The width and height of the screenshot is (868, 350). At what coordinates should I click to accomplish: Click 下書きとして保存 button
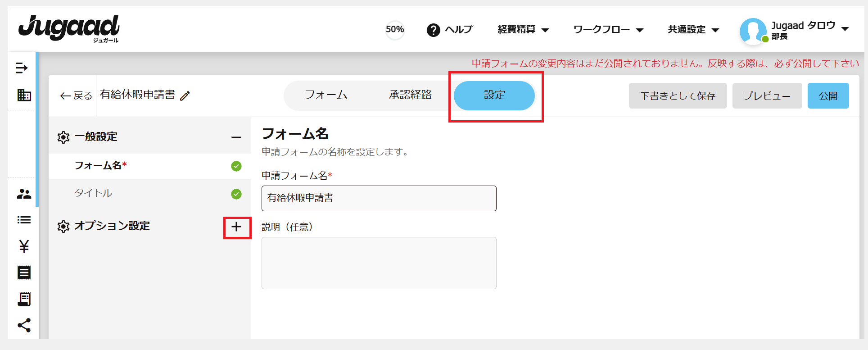678,96
